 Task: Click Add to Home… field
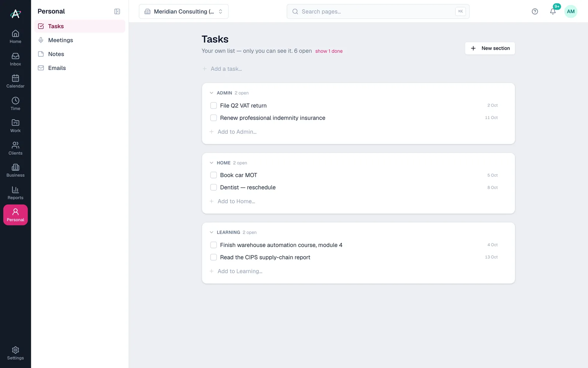236,201
